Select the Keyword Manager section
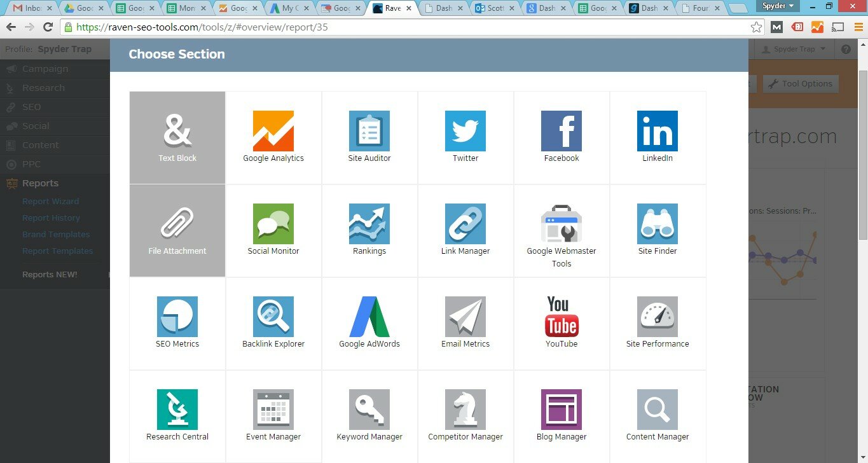The height and width of the screenshot is (463, 868). tap(369, 416)
